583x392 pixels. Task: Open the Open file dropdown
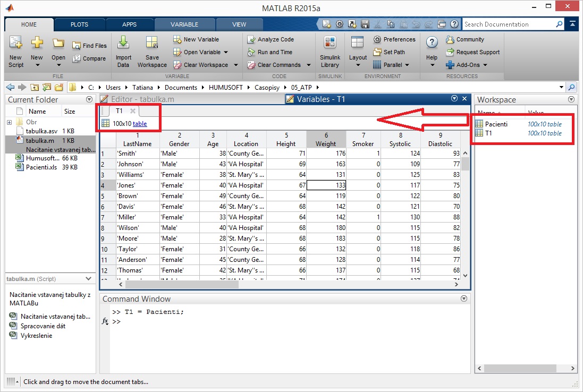(58, 65)
